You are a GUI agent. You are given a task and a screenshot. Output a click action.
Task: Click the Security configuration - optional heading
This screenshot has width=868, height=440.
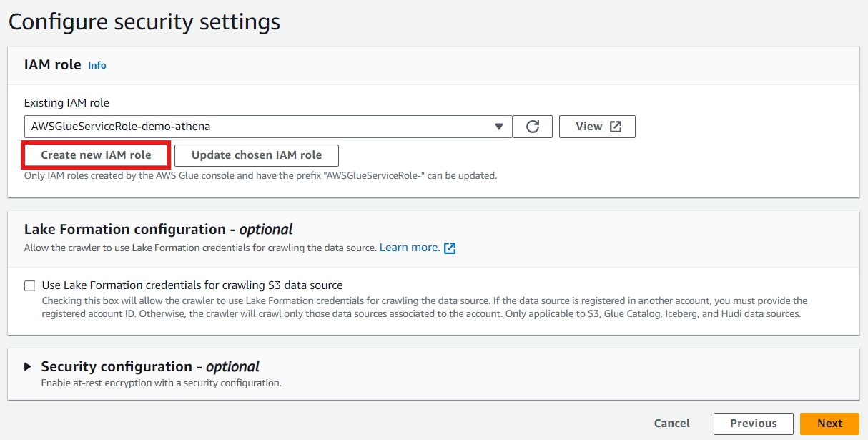pyautogui.click(x=150, y=367)
